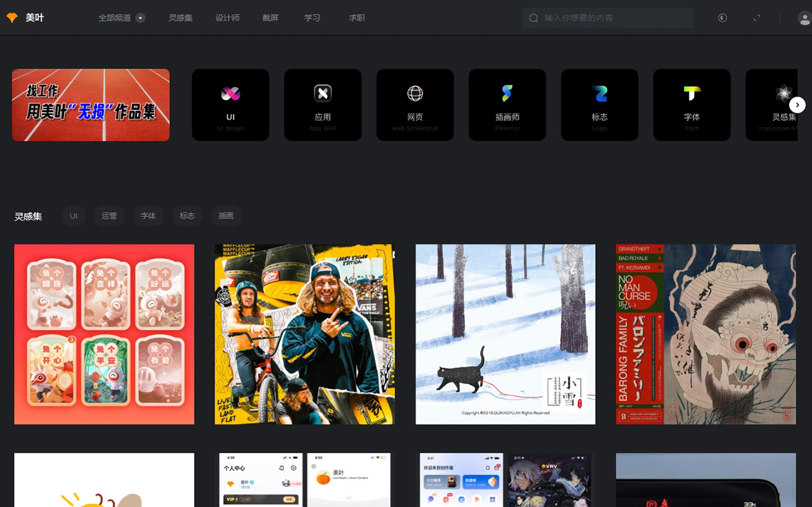The image size is (812, 507).
Task: Select the 网页 web screenshot globe icon
Action: pos(415,94)
